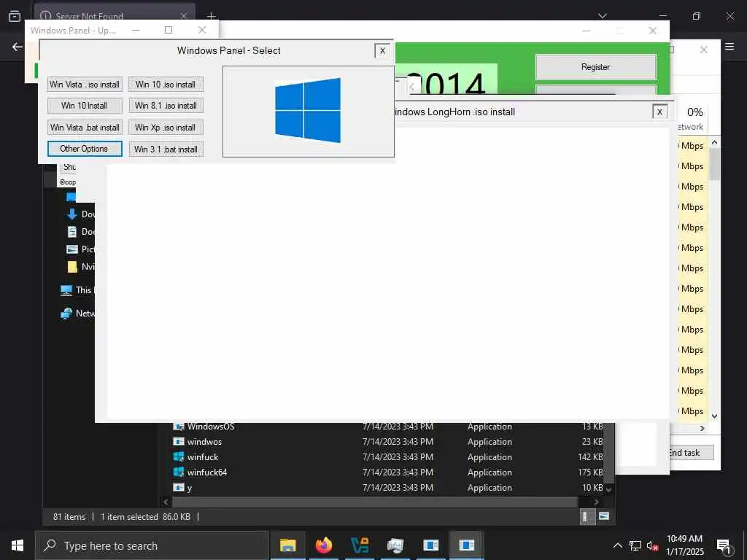Open the notification center icon
Screen dimensions: 747x560
[724, 545]
